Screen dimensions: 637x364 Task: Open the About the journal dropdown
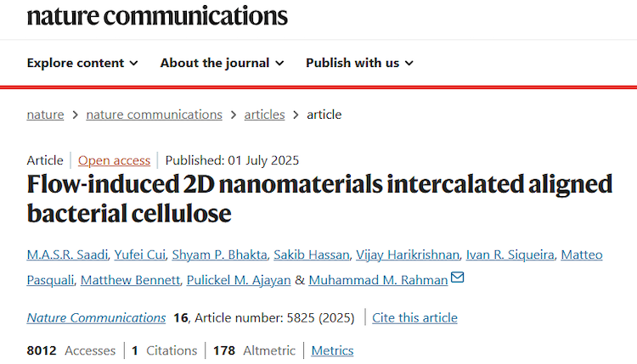click(x=222, y=63)
